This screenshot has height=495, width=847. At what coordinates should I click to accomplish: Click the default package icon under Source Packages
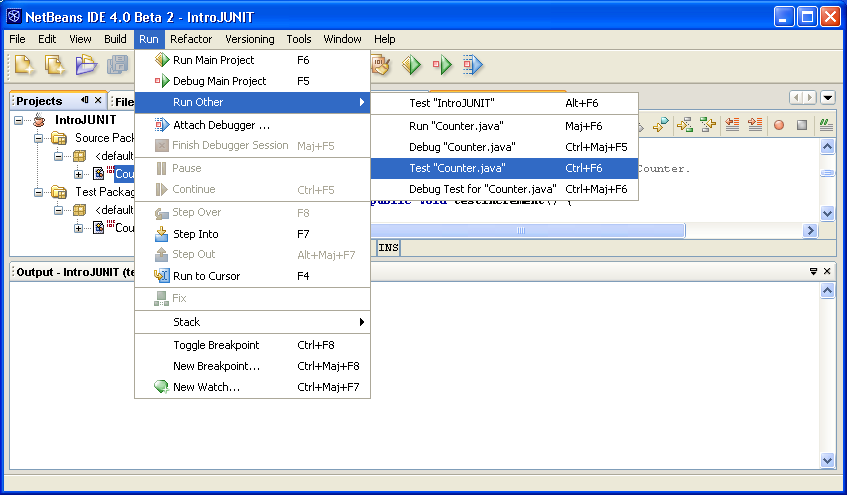[79, 156]
